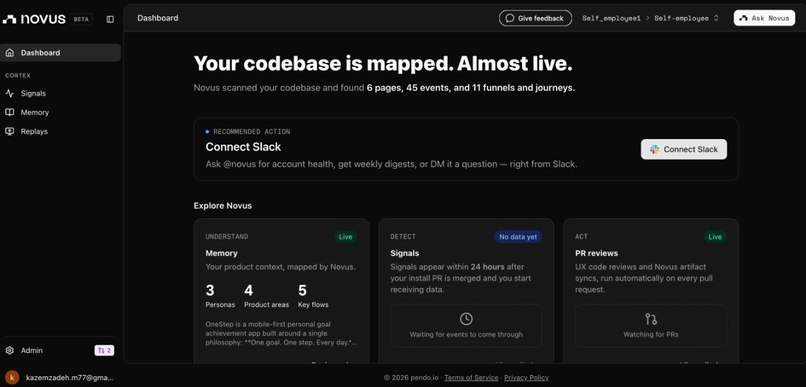Open the Signals card
Screen dimensions: 806x387
coord(466,290)
